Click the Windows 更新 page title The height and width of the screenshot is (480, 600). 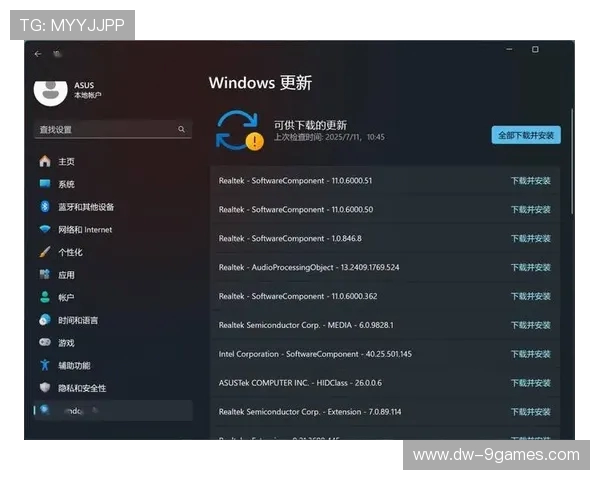(260, 83)
